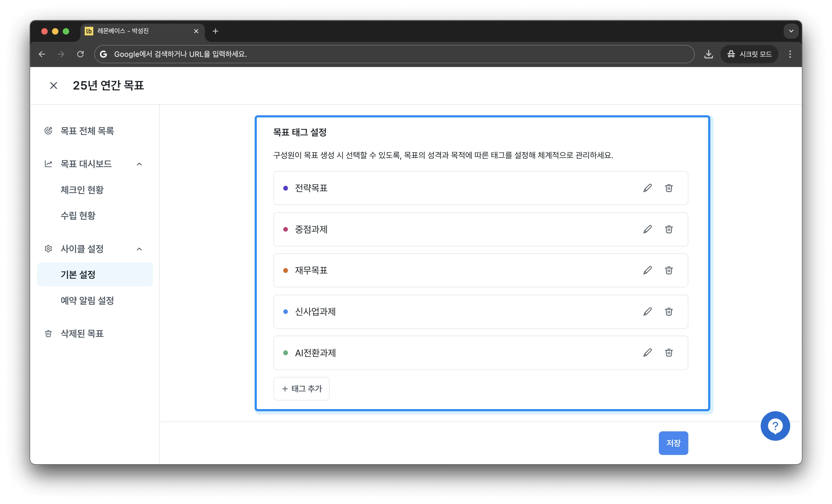The width and height of the screenshot is (832, 504).
Task: Open 목표 전체 목록 in sidebar
Action: [87, 131]
